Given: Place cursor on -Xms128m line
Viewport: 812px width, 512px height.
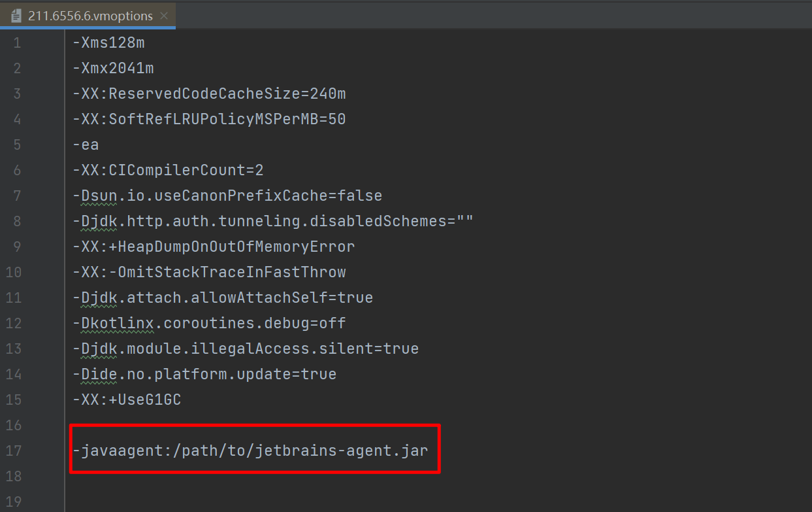Looking at the screenshot, I should tap(108, 43).
